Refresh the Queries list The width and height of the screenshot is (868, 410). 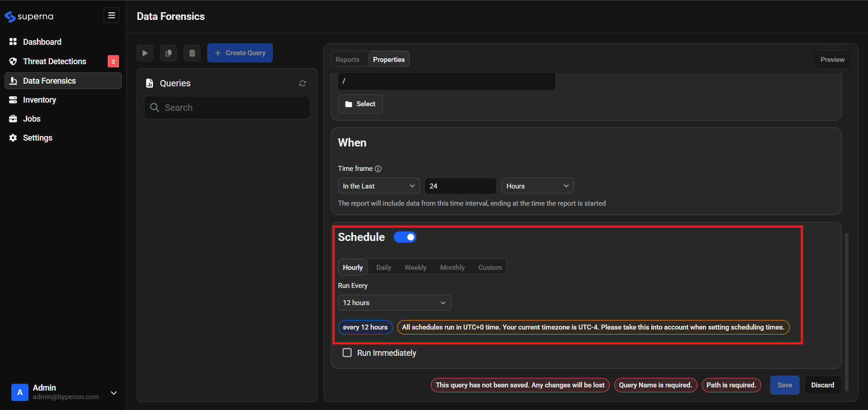(302, 83)
